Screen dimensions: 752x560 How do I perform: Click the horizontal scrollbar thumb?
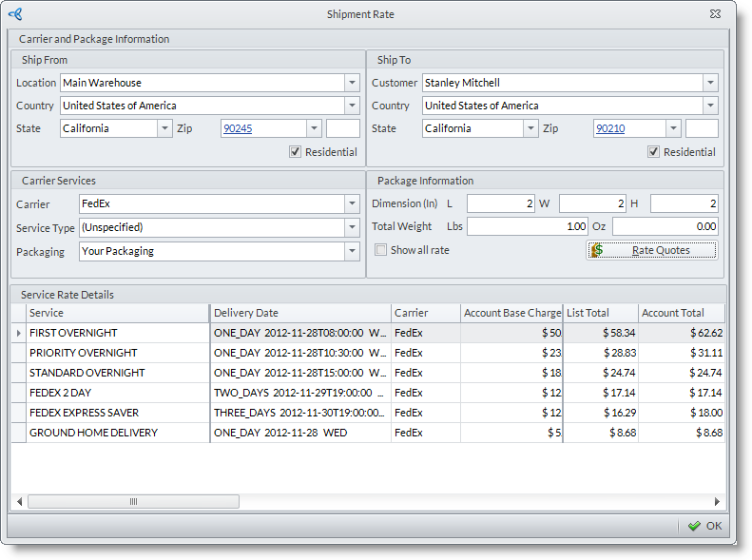point(133,502)
